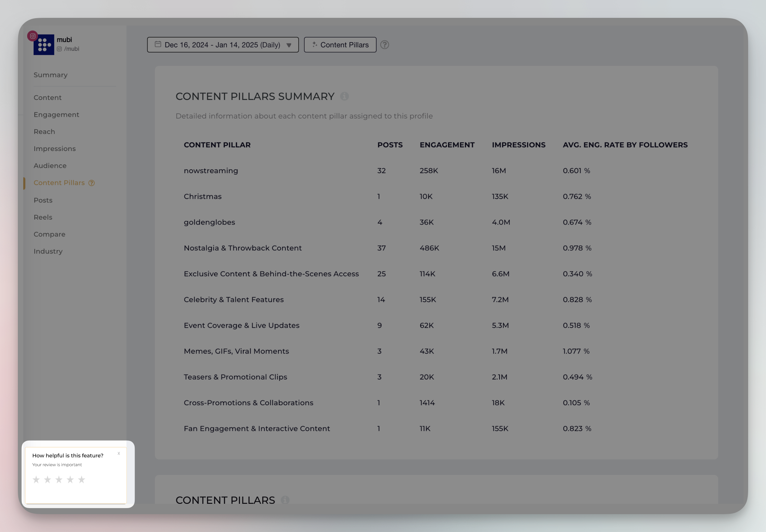Click the Instagram badge icon on profile
The width and height of the screenshot is (766, 532).
pyautogui.click(x=33, y=36)
